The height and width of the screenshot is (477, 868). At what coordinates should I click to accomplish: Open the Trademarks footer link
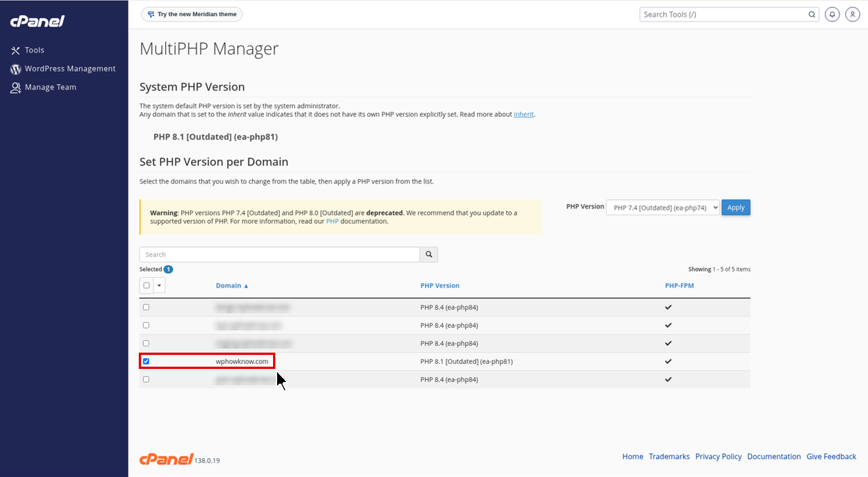point(669,457)
